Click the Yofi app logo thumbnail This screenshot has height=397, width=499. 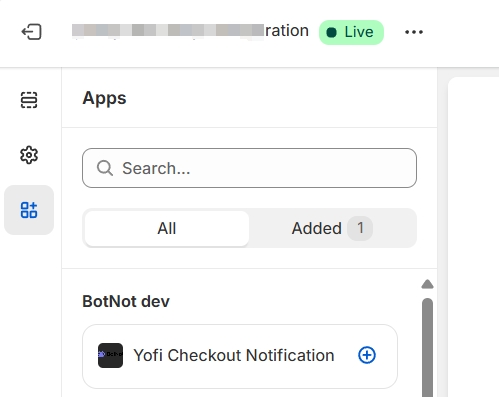(110, 355)
